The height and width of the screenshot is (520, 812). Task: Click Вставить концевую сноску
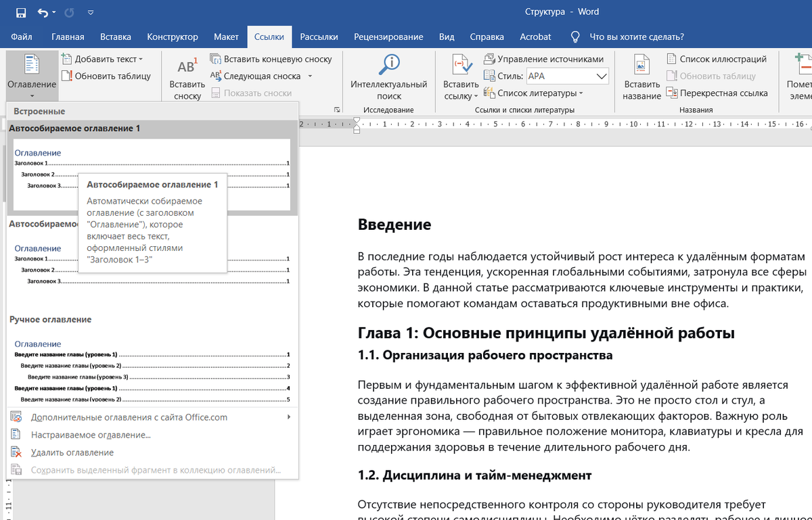pyautogui.click(x=271, y=60)
